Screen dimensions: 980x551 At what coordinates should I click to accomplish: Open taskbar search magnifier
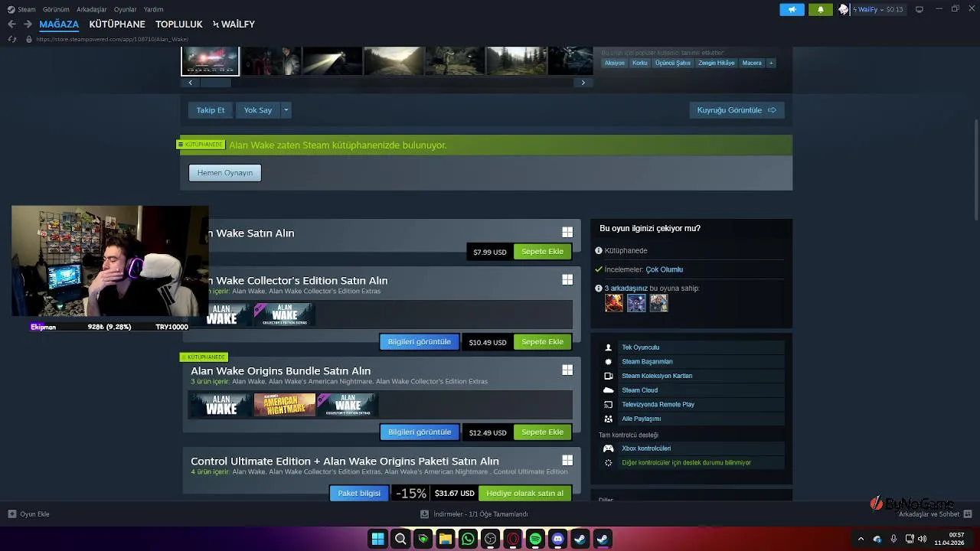coord(400,539)
